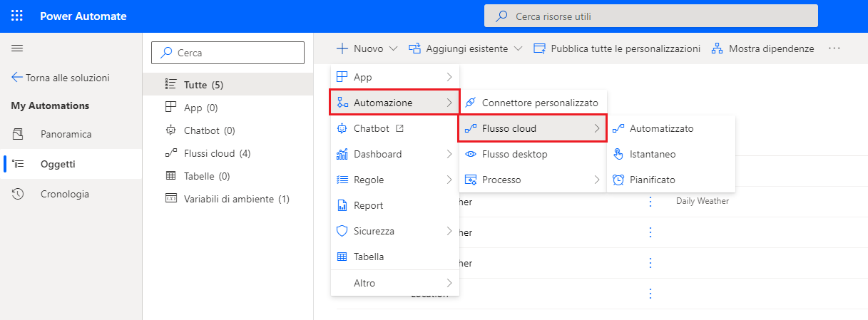Click Pubblica tutte le personalizzazioni
The height and width of the screenshot is (320, 868).
617,48
